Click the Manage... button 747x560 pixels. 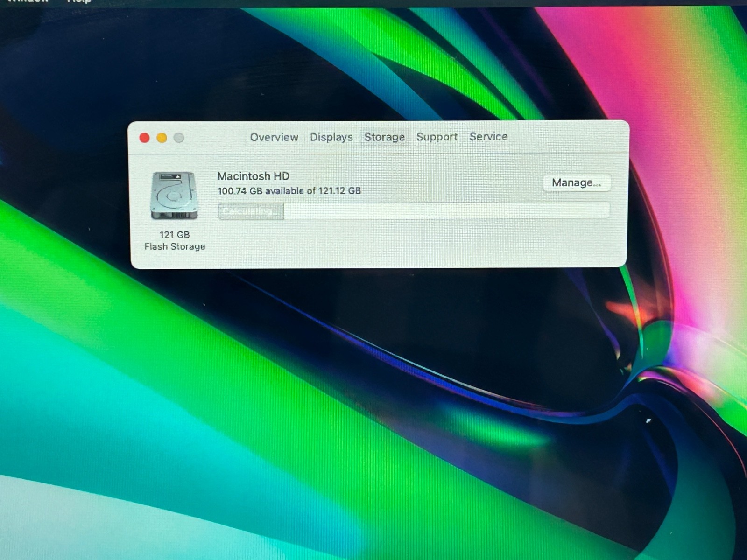click(x=577, y=182)
